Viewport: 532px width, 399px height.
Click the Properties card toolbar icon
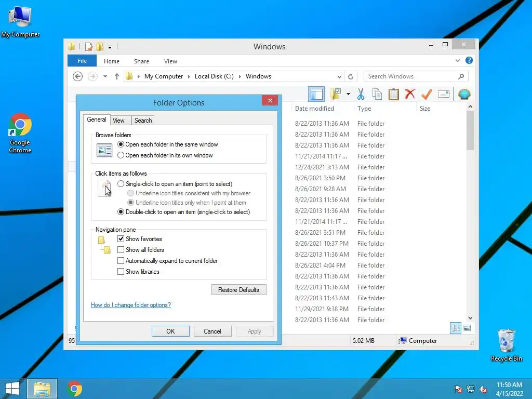coord(444,94)
